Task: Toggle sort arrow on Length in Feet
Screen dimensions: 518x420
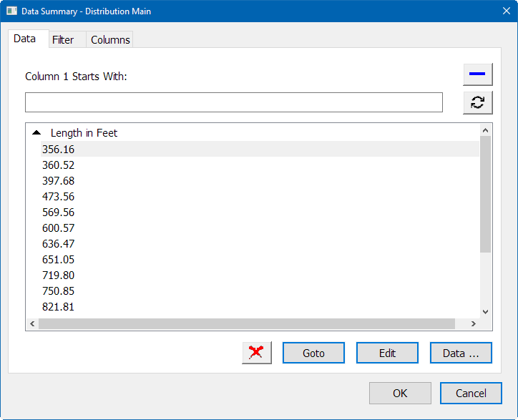Action: click(x=36, y=133)
